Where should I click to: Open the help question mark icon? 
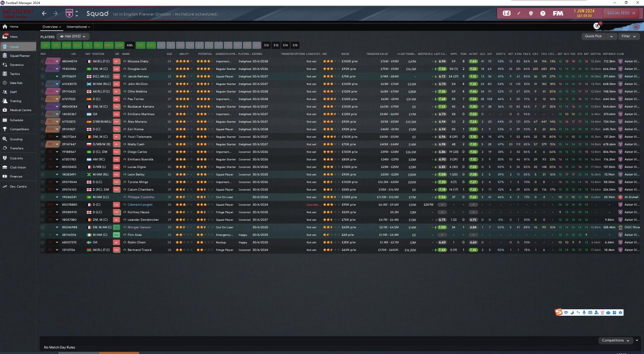(543, 13)
